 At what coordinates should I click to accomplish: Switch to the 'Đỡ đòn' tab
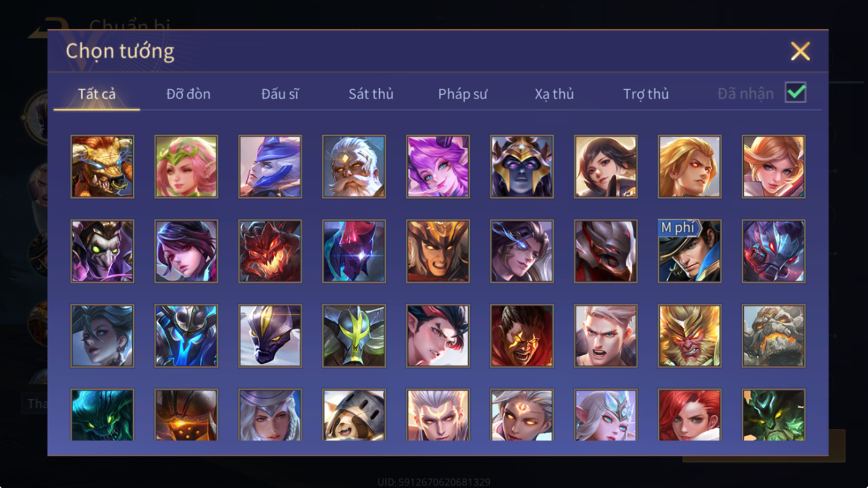188,94
